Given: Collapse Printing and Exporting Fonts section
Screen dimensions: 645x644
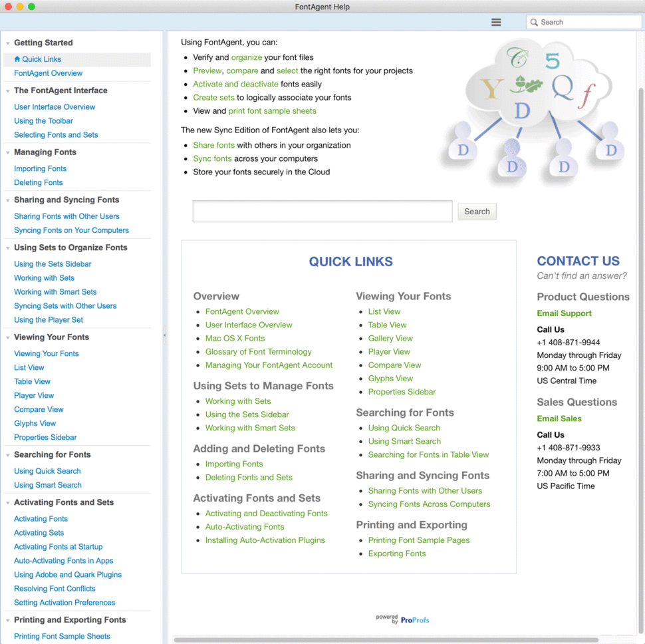Looking at the screenshot, I should [x=8, y=621].
